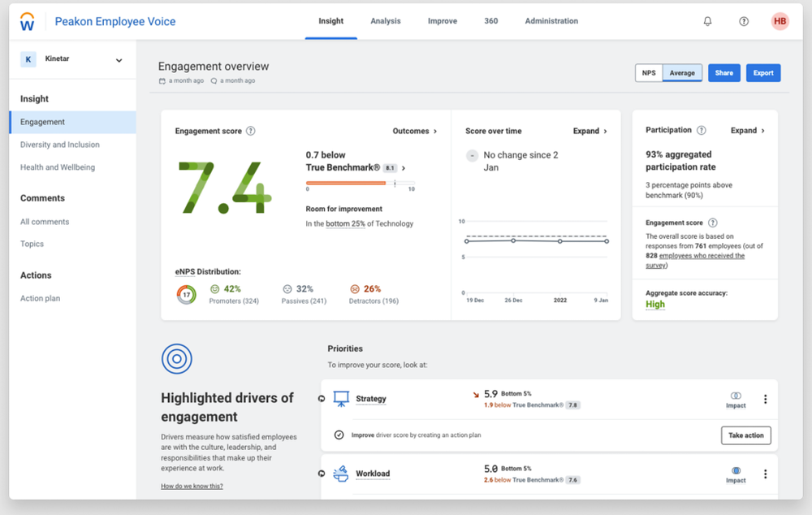
Task: Switch to the Analysis tab
Action: pyautogui.click(x=385, y=21)
